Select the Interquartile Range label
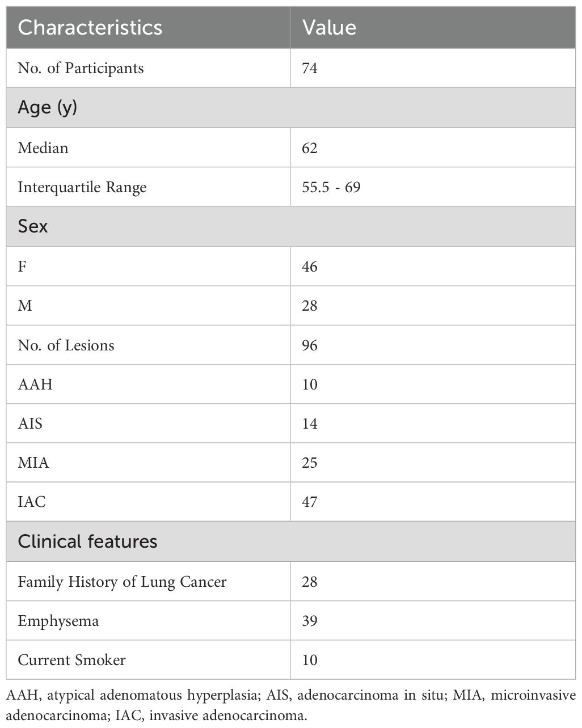This screenshot has width=582, height=728. pos(82,187)
